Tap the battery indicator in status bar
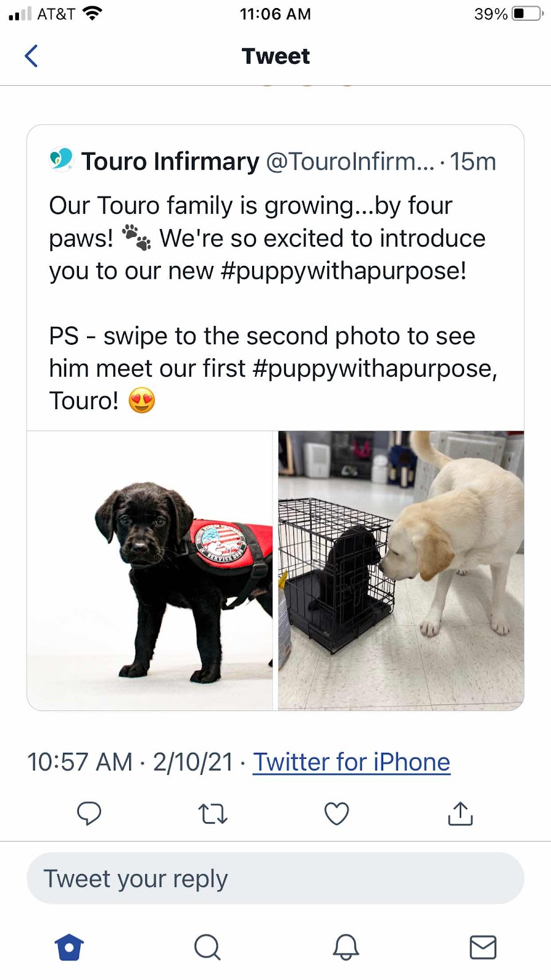This screenshot has width=551, height=980. pyautogui.click(x=528, y=13)
